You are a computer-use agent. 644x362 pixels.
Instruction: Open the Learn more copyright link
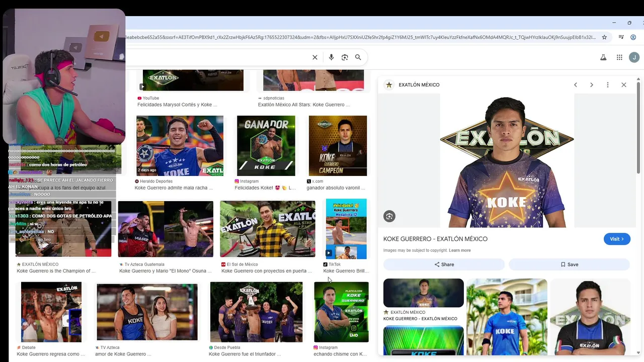coord(460,250)
